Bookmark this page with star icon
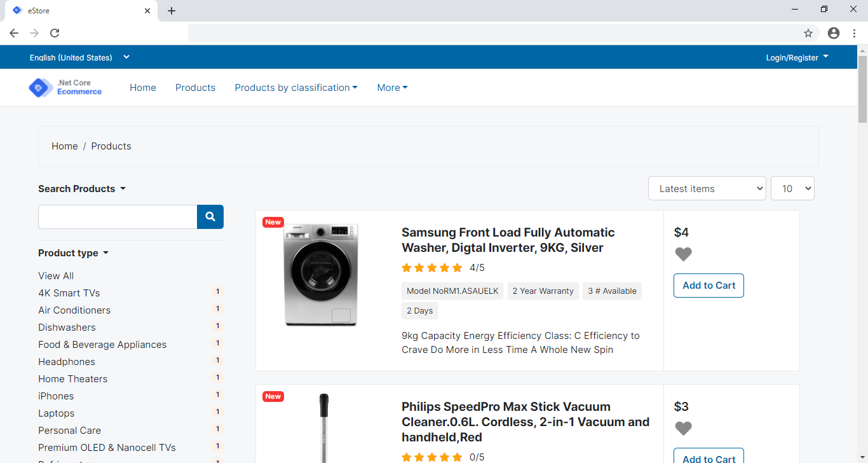 (x=808, y=33)
